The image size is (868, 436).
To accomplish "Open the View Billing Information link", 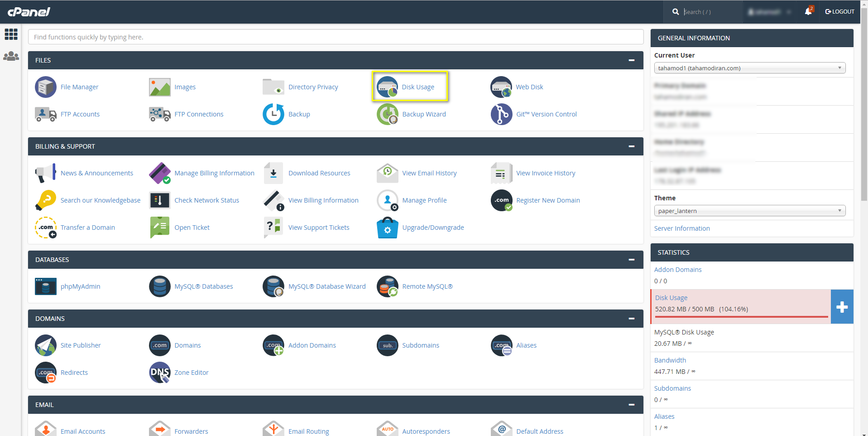I will click(323, 200).
